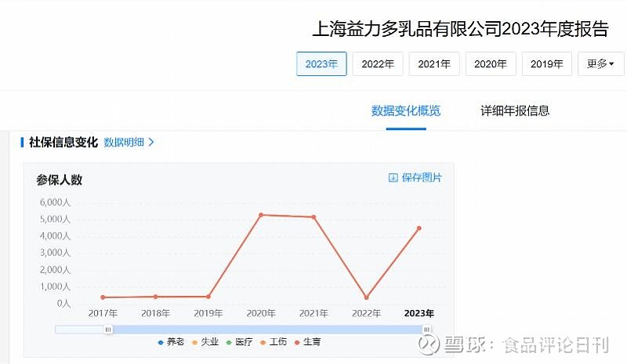627x364 pixels.
Task: Click the 2019年 data point on the chart
Action: (x=208, y=297)
